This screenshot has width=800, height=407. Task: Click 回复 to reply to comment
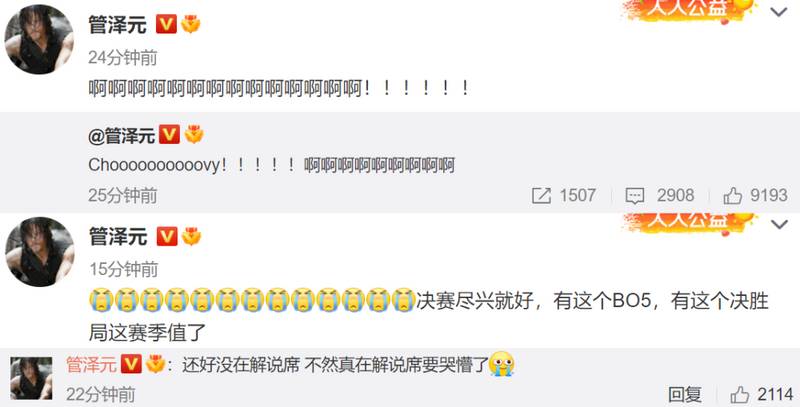(685, 394)
